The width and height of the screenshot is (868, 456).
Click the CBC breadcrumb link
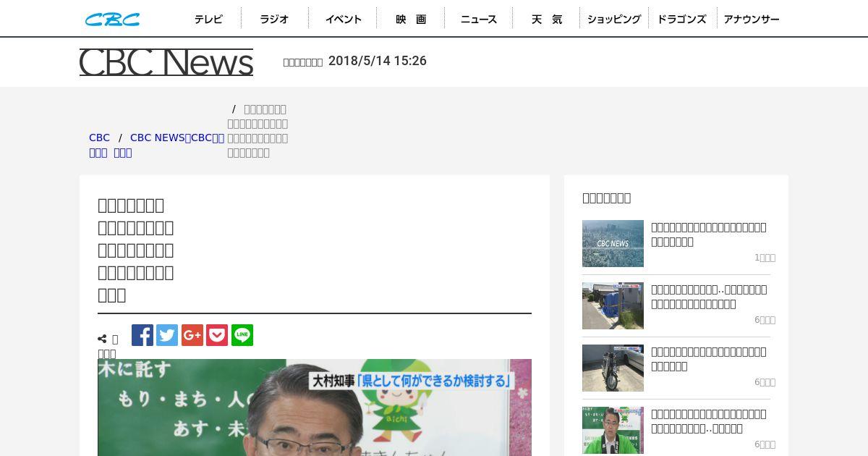coord(99,138)
